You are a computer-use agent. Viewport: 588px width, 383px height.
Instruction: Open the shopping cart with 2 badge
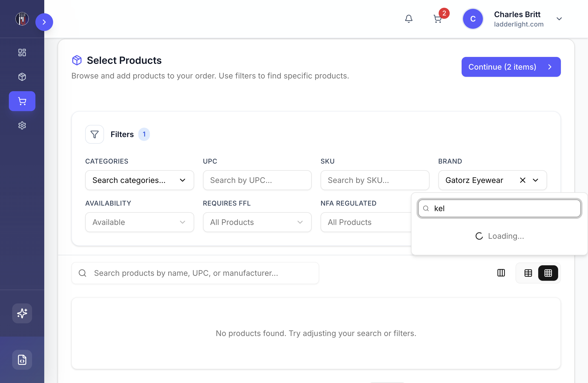438,19
